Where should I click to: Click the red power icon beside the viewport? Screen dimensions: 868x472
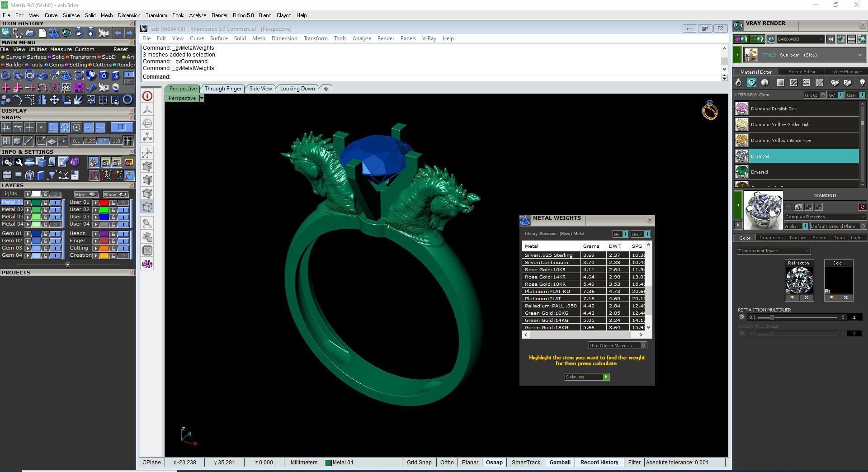coord(147,96)
